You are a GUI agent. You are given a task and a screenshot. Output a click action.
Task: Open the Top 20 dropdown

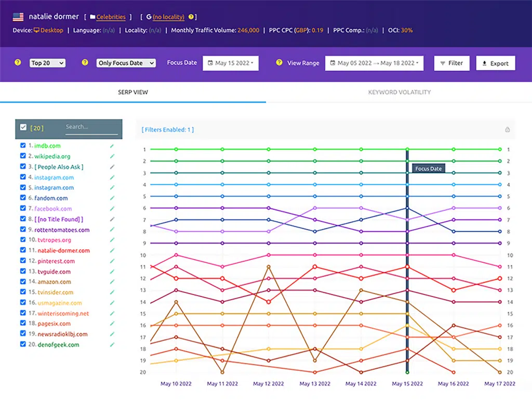pyautogui.click(x=47, y=63)
